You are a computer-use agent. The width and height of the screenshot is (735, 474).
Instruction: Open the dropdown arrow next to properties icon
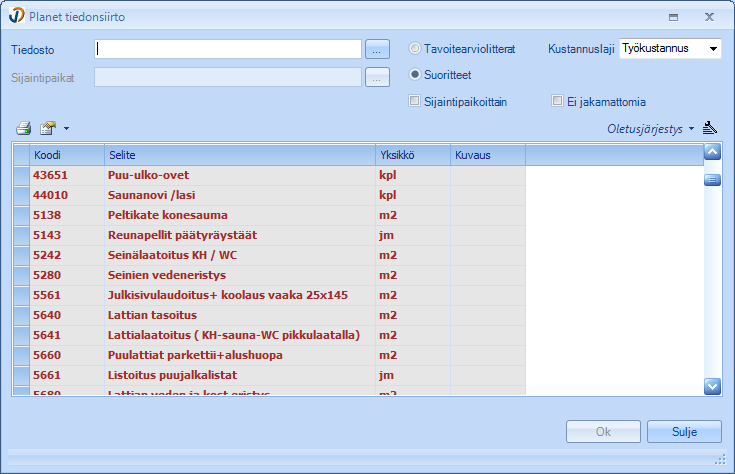66,129
